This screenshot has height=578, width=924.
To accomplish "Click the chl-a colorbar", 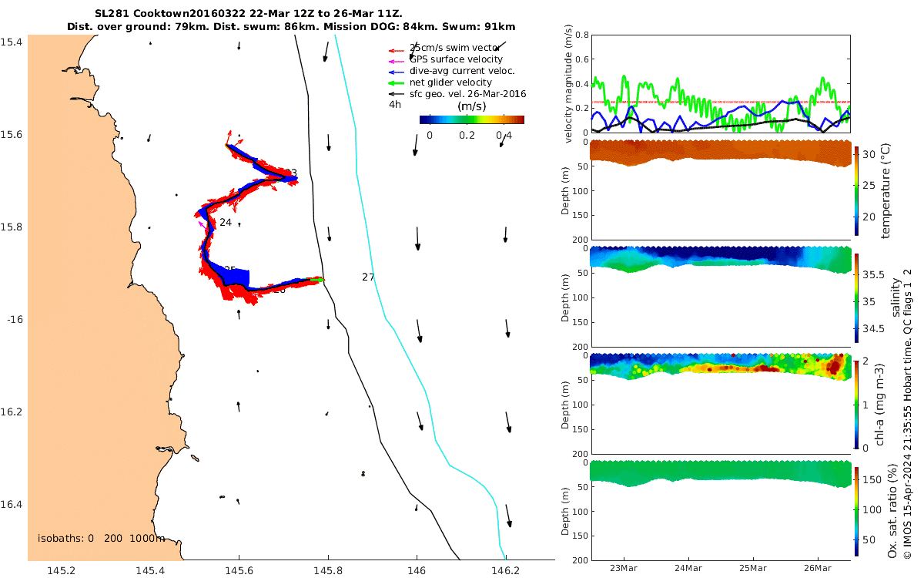I will coord(858,403).
